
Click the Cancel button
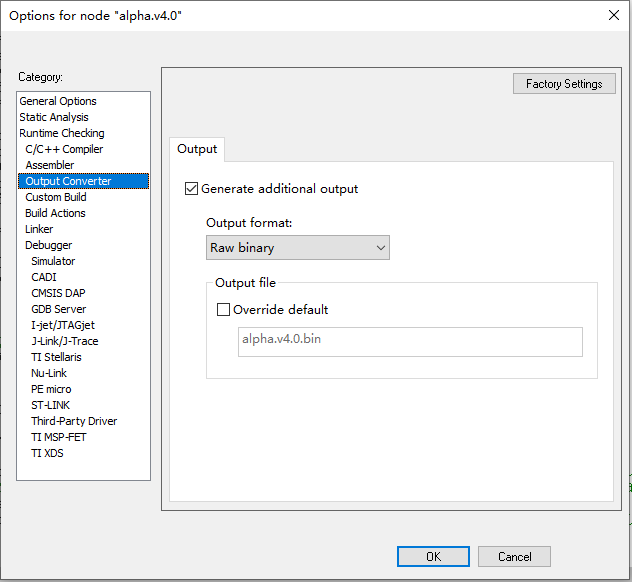(x=514, y=557)
